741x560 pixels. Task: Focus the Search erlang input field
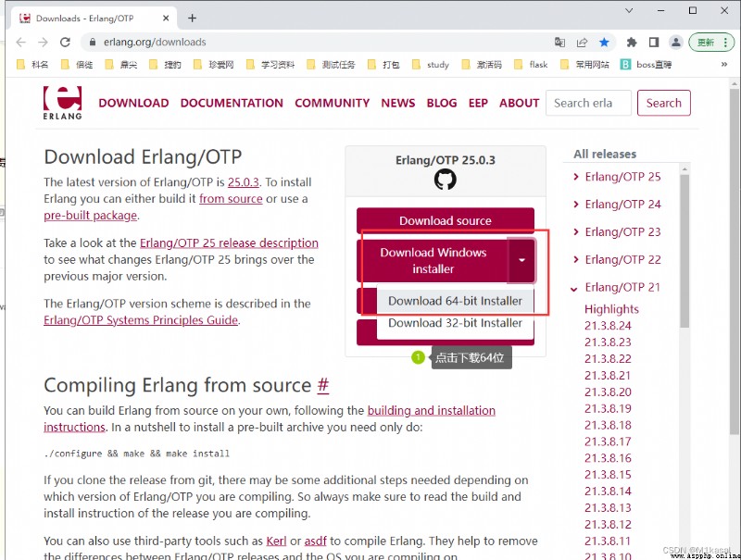[x=588, y=103]
